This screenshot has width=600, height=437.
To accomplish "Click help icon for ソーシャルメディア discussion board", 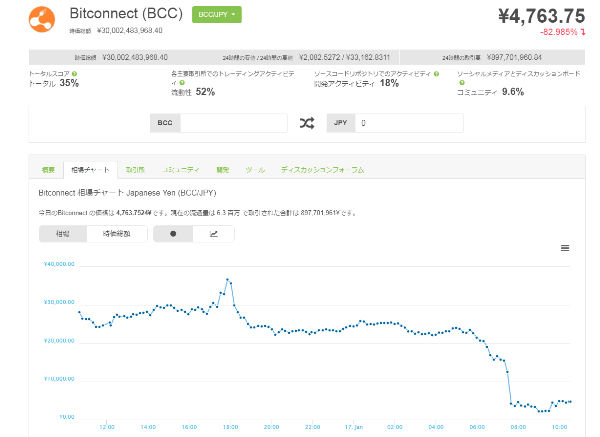I will click(x=462, y=83).
